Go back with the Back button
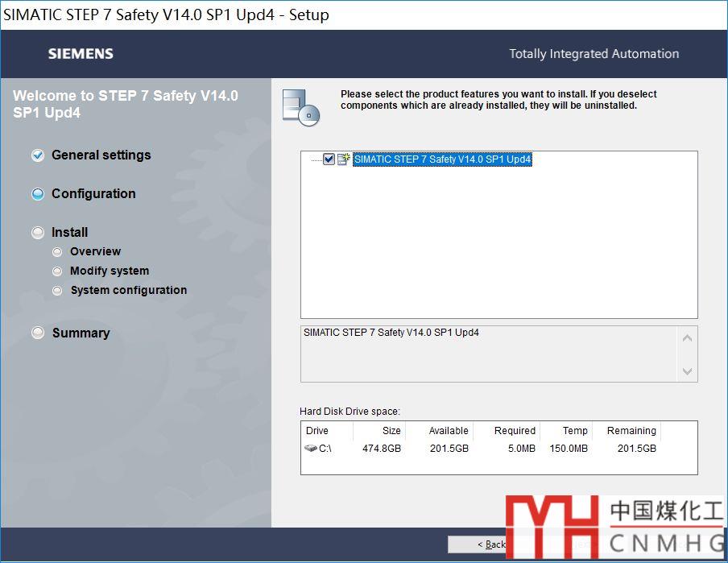 pos(478,544)
